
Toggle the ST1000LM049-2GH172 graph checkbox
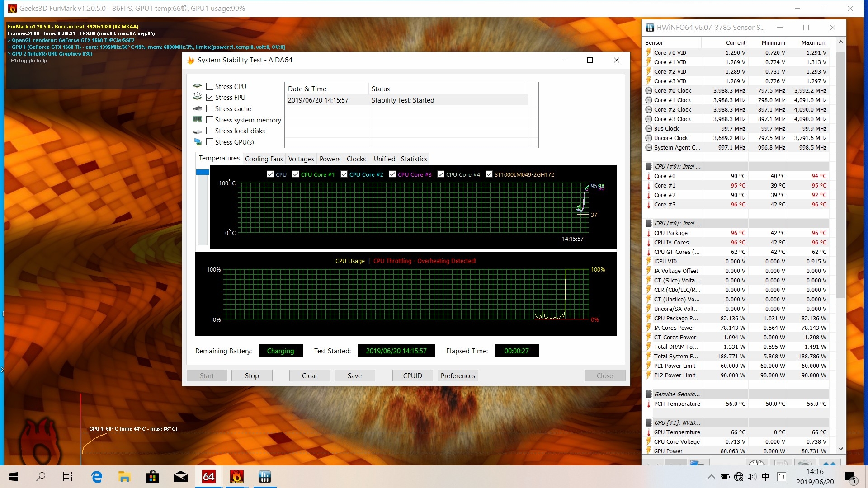point(489,174)
